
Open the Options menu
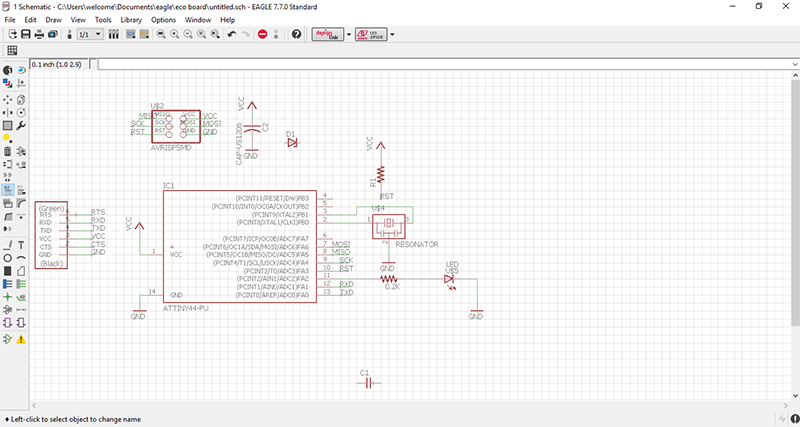coord(163,20)
